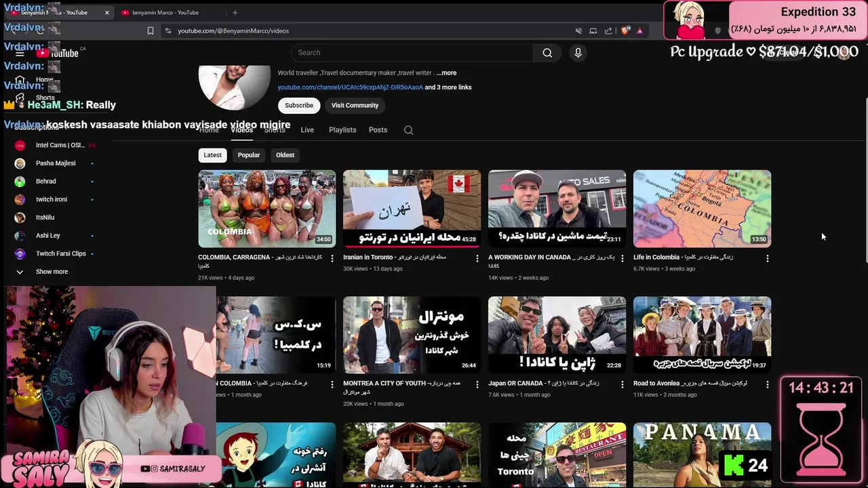Click the share page icon in address bar
Image resolution: width=868 pixels, height=488 pixels.
pos(608,30)
